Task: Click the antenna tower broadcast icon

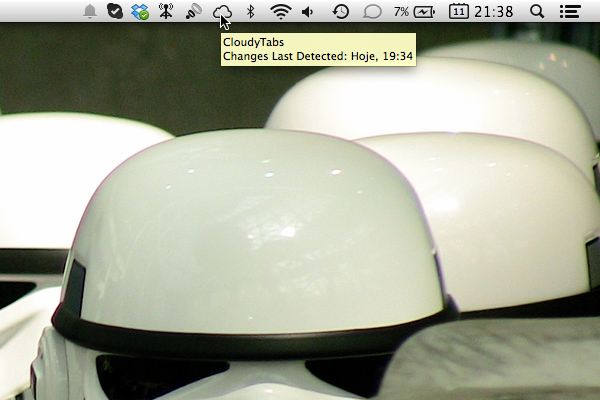Action: (x=166, y=11)
